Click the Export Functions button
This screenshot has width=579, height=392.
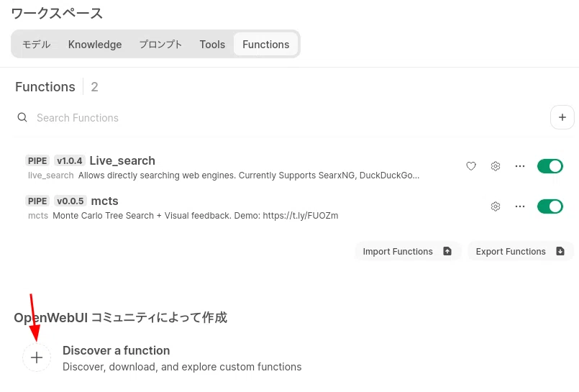coord(520,251)
